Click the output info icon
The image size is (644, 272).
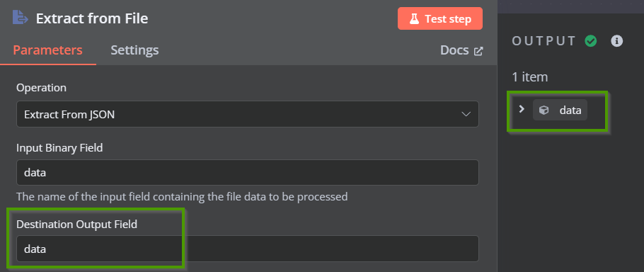[x=616, y=40]
